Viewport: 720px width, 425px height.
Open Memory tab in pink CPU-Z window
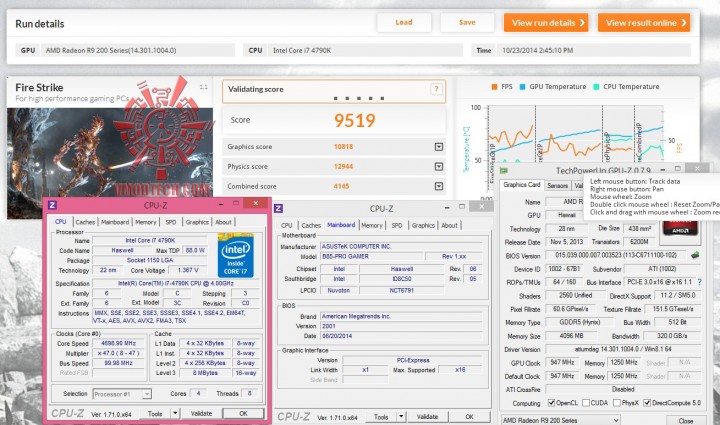[146, 222]
